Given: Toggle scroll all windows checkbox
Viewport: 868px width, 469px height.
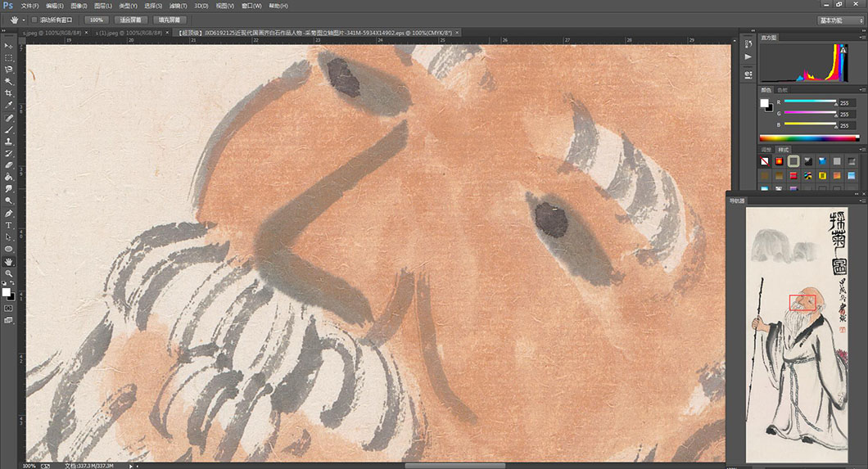Looking at the screenshot, I should tap(34, 20).
